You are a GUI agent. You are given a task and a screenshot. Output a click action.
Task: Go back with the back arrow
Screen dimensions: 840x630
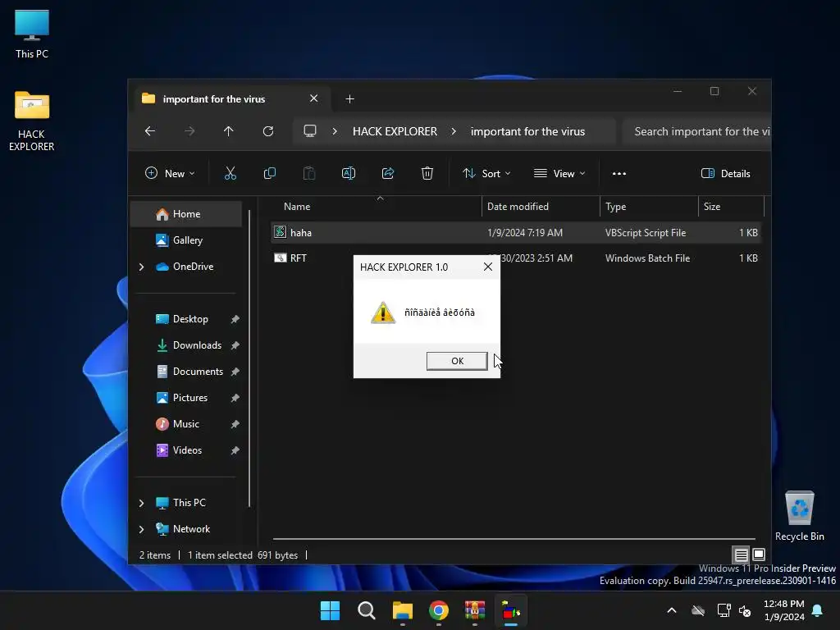click(x=150, y=131)
